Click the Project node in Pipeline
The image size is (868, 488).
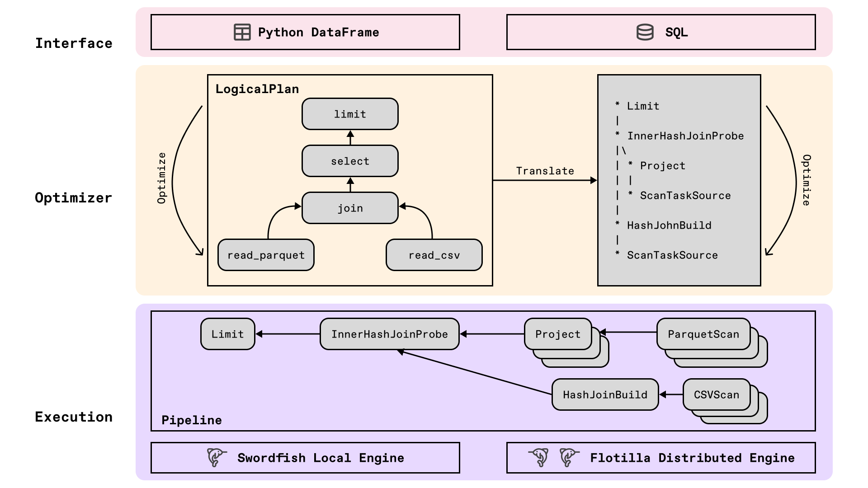(557, 334)
